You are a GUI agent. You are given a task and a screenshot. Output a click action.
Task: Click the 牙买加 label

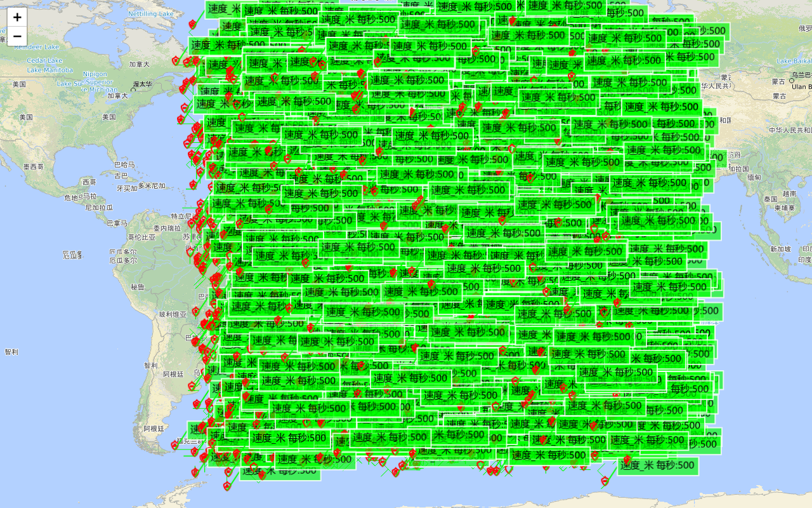(127, 188)
